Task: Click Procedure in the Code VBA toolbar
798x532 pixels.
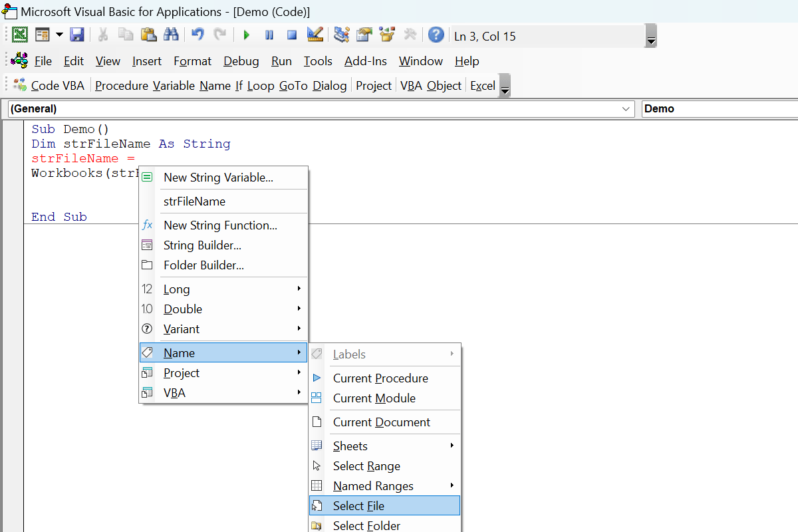Action: [122, 86]
